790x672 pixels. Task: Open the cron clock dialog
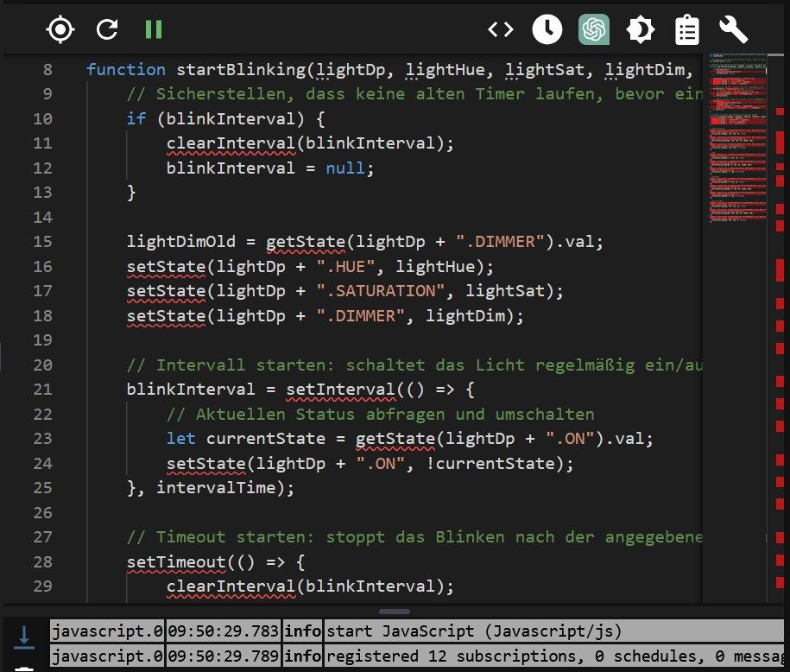pyautogui.click(x=547, y=29)
